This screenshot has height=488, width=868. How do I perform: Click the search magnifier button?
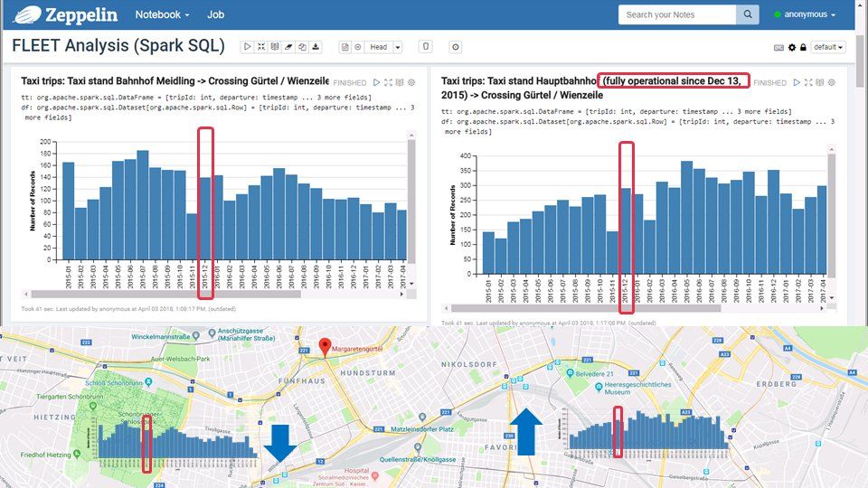(x=748, y=14)
